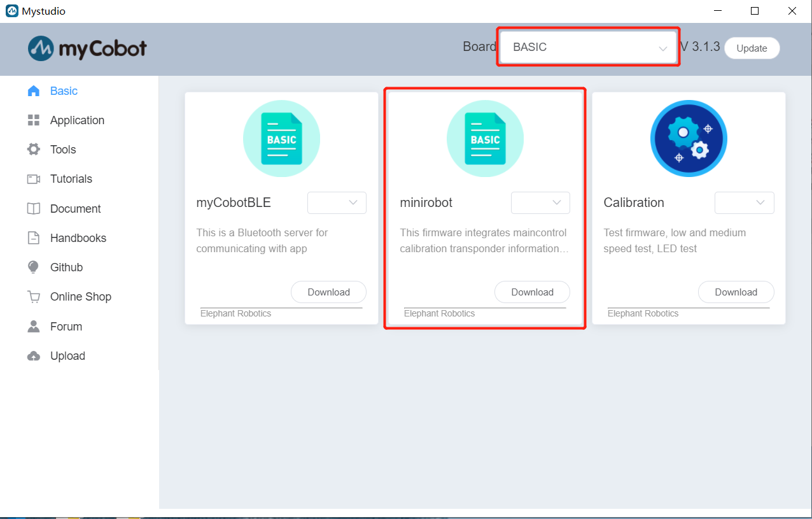The width and height of the screenshot is (812, 519).
Task: Open the minirobot version dropdown
Action: click(x=540, y=203)
